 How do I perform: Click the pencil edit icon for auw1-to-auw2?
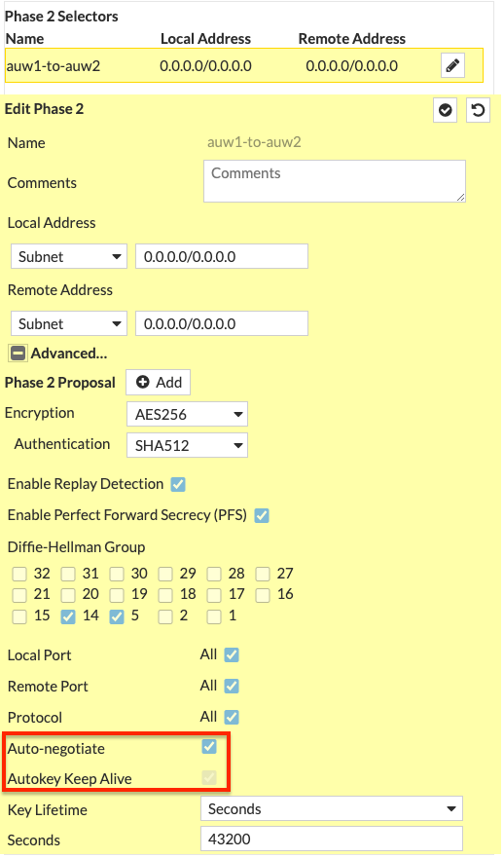point(452,65)
